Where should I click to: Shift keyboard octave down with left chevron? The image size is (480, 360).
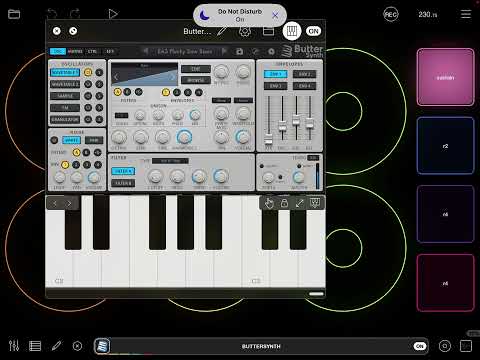click(55, 203)
